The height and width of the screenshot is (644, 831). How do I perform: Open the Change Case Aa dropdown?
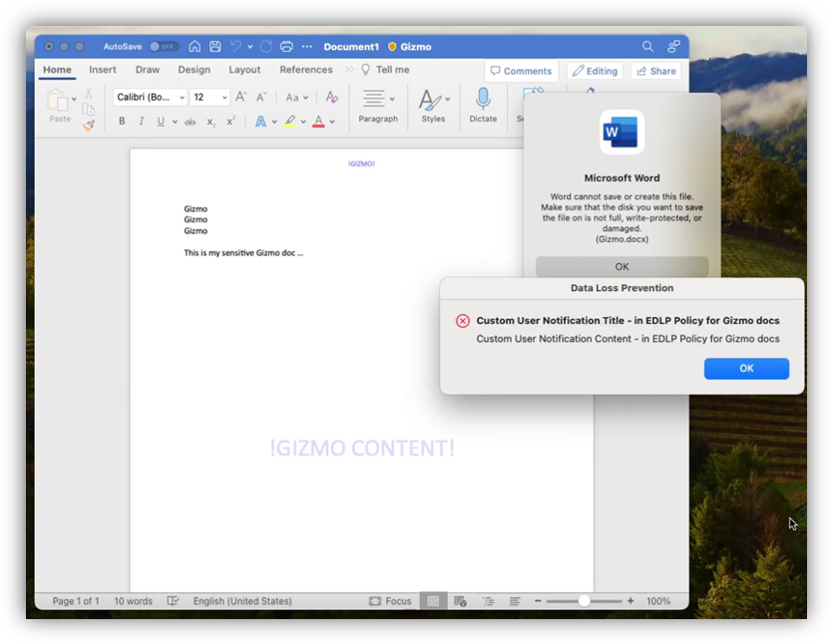tap(297, 98)
